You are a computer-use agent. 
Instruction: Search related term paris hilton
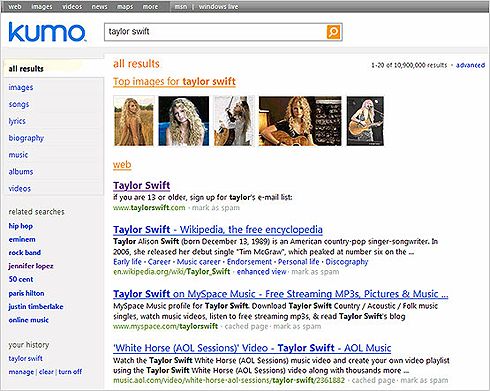(x=26, y=293)
